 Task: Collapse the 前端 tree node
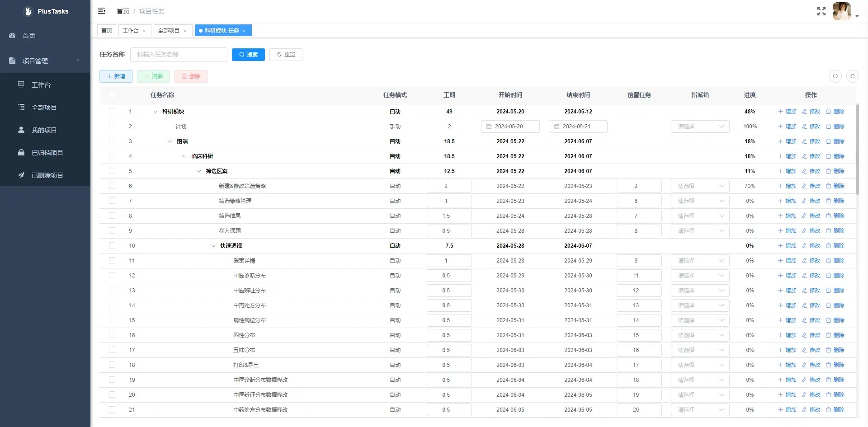(x=170, y=141)
